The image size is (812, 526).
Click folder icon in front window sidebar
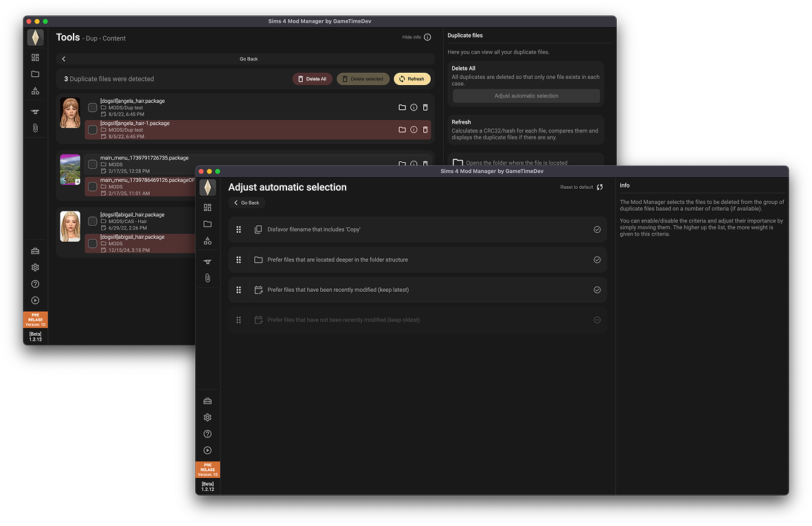[207, 224]
